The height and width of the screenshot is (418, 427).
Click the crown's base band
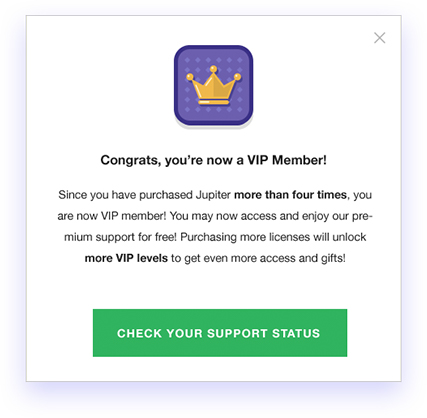[x=213, y=102]
